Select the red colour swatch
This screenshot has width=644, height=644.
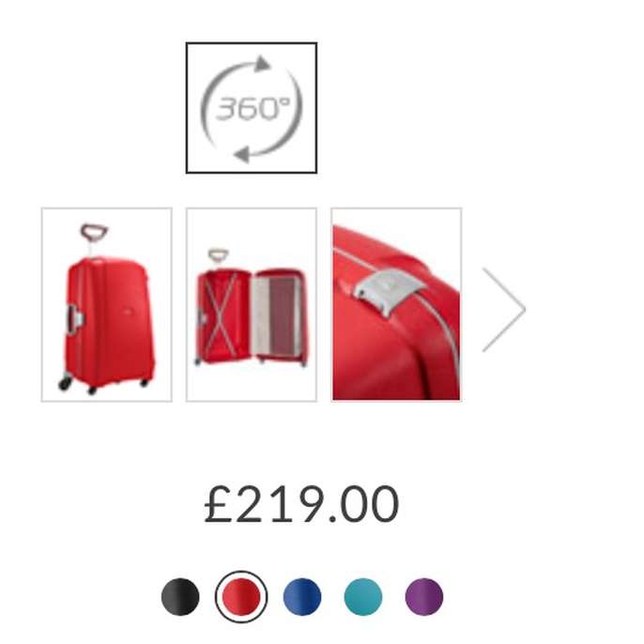[x=241, y=597]
